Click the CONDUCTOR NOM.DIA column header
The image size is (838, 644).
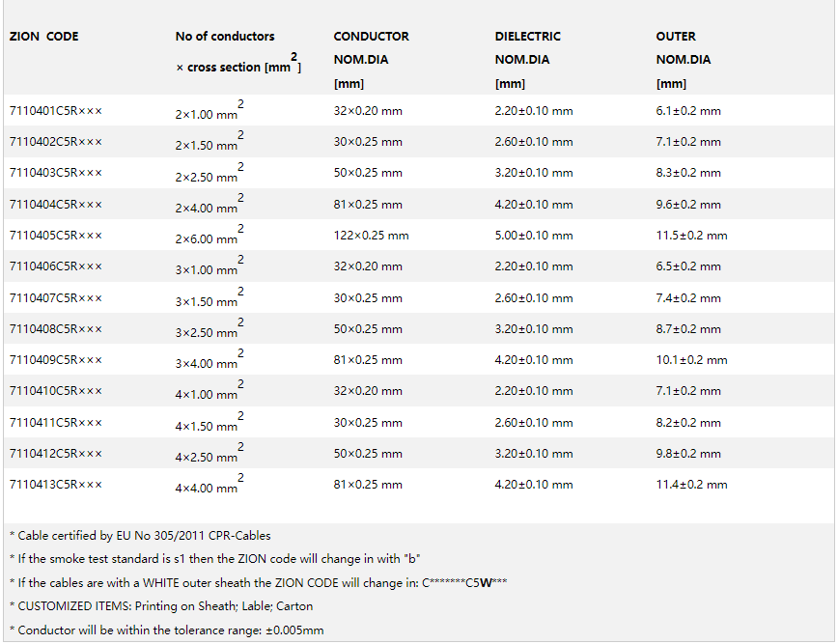coord(371,37)
